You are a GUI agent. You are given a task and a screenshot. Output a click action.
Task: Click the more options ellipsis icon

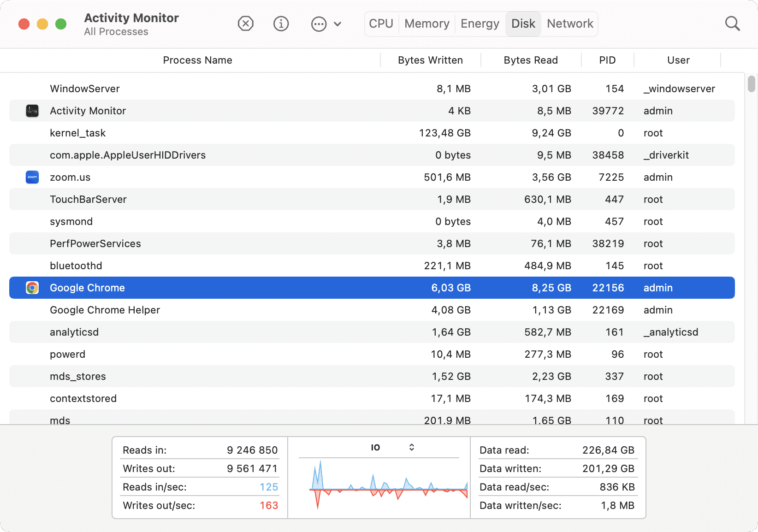click(318, 24)
